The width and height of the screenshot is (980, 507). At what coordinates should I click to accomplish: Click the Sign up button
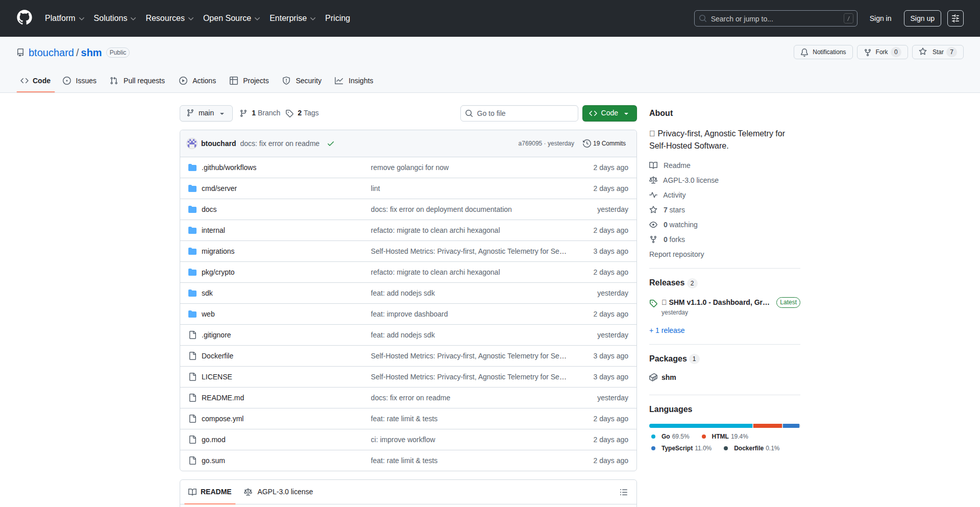click(x=922, y=18)
